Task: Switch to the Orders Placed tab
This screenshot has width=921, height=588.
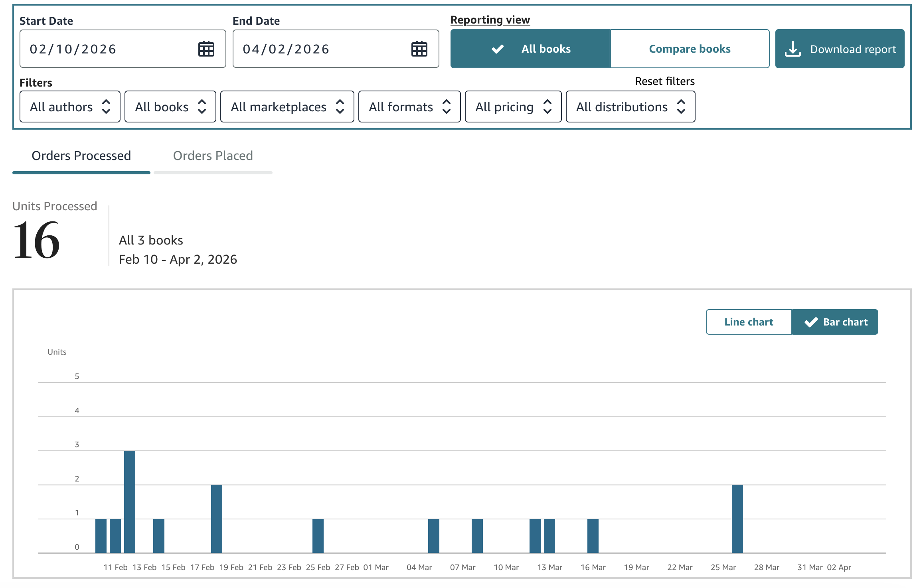Action: point(213,156)
